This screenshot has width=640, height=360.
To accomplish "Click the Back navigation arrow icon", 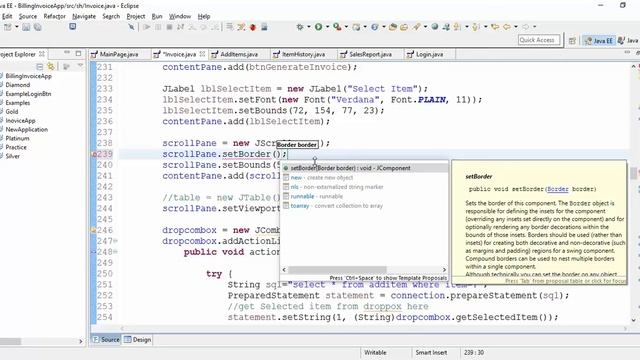I will click(507, 27).
